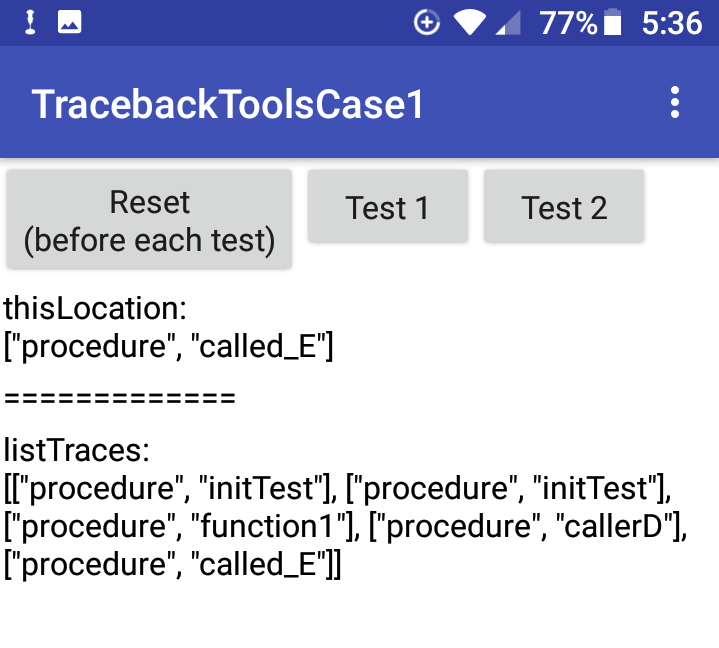
Task: Tap the battery status icon
Action: point(613,22)
